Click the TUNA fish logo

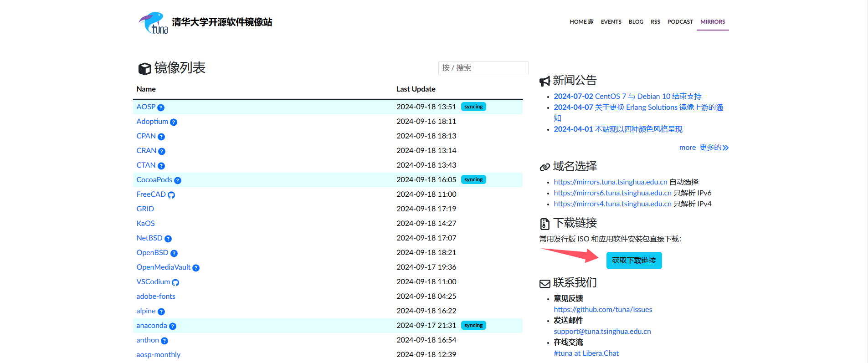click(153, 23)
